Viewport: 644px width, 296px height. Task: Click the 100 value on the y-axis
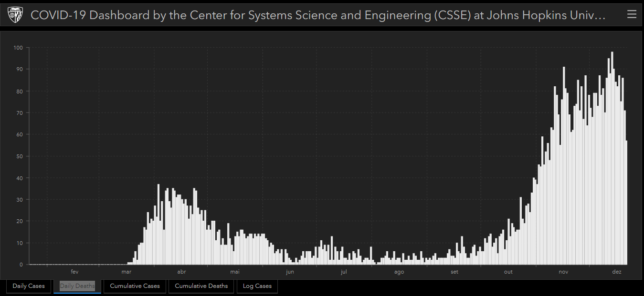tap(18, 48)
